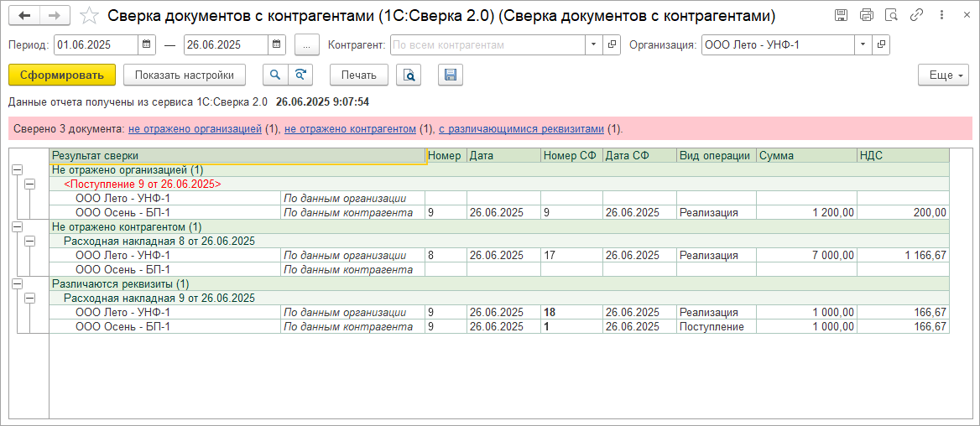
Task: Click red text <Поступление 9 от 26.06.2025>
Action: [143, 184]
